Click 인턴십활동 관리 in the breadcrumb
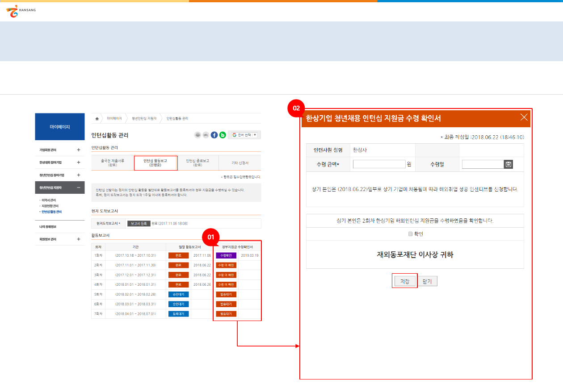Screen dimensions: 563x392 [x=177, y=119]
